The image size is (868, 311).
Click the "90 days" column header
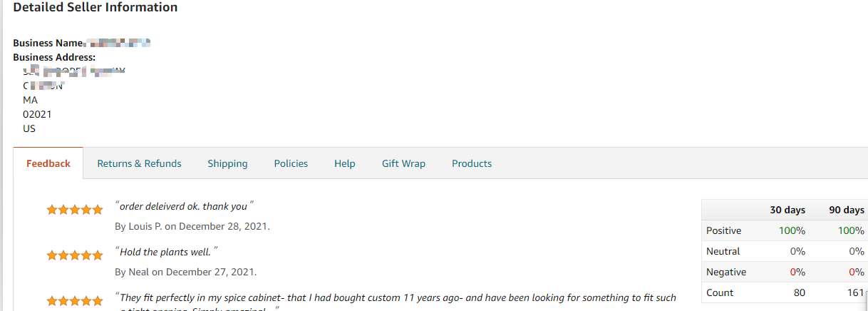846,210
